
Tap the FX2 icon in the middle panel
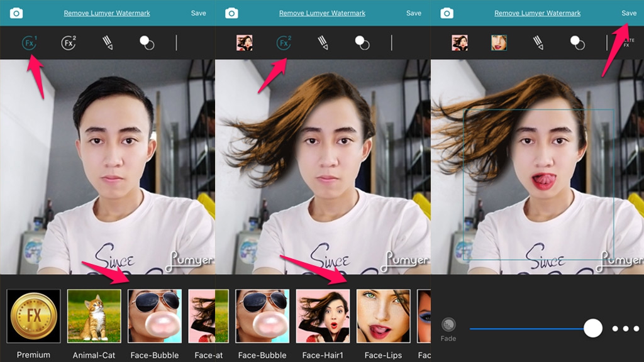pyautogui.click(x=284, y=43)
